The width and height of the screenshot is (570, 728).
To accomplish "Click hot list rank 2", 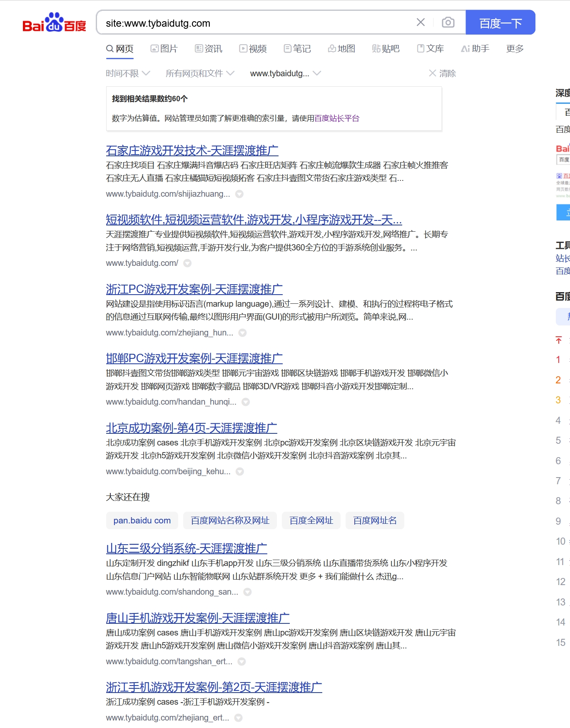I will click(558, 380).
